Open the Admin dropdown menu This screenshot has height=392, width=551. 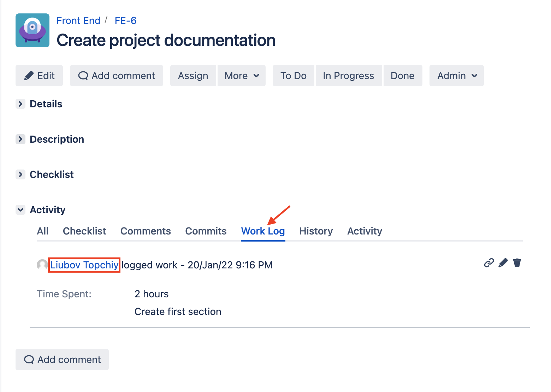(457, 76)
